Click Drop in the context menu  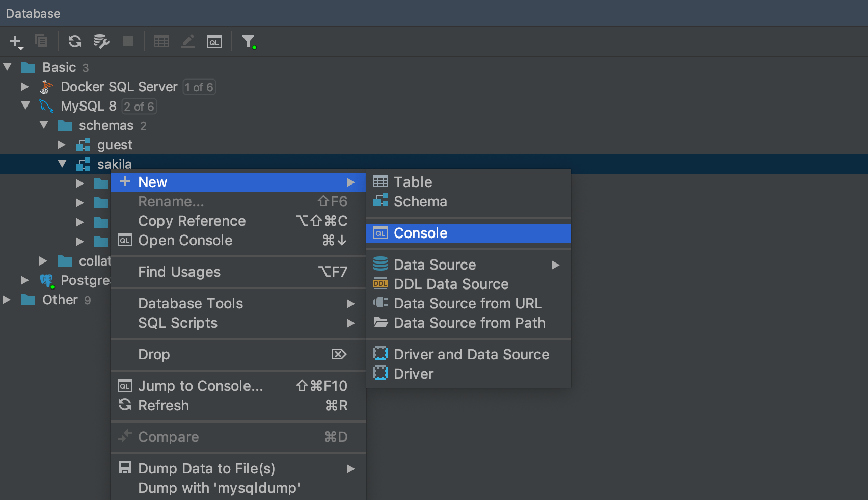[154, 354]
